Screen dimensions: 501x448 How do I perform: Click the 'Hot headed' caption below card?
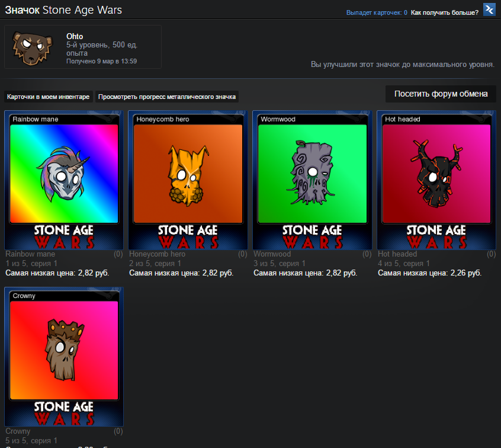[397, 254]
